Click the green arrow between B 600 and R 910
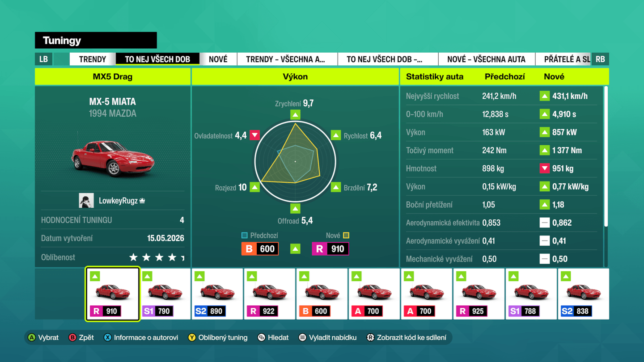The image size is (644, 362). pos(295,249)
